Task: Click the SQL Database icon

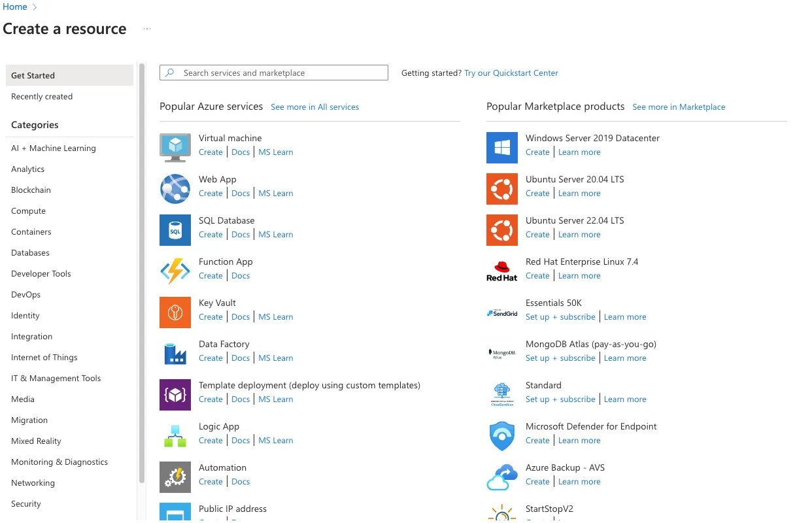Action: pyautogui.click(x=175, y=230)
